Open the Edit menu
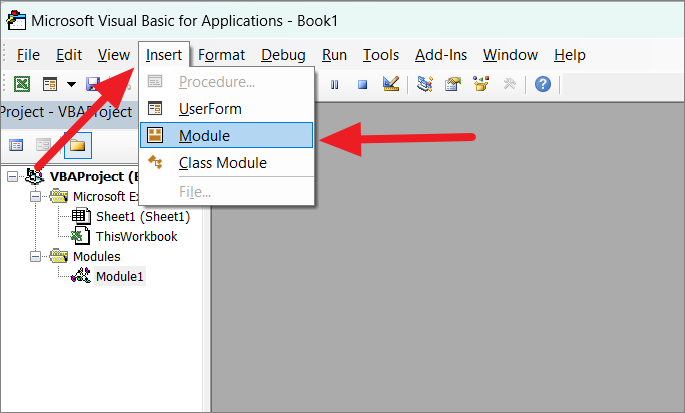 point(69,55)
